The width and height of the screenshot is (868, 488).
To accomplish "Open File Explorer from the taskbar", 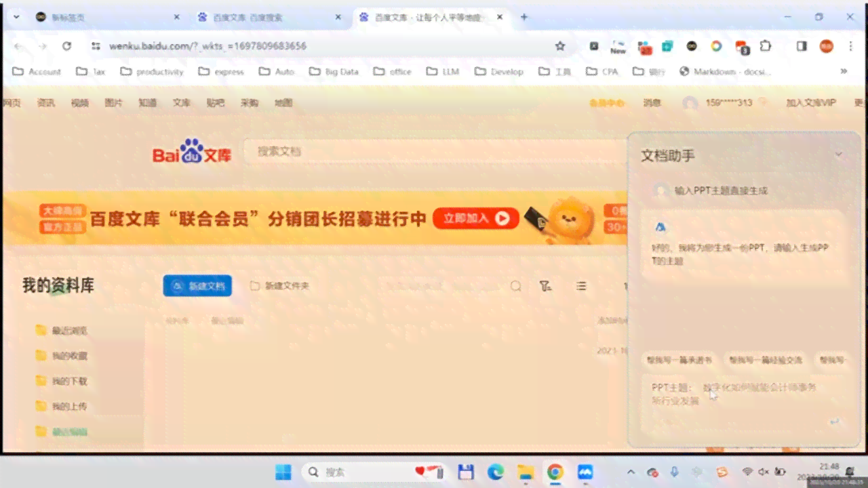I will pyautogui.click(x=526, y=472).
